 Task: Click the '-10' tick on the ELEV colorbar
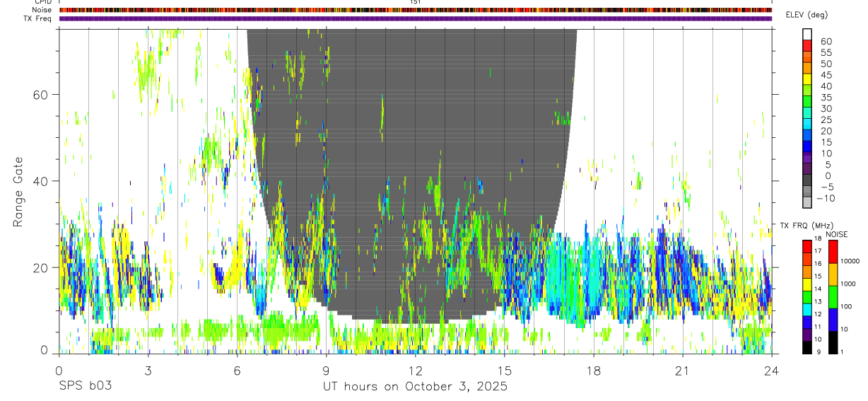(826, 199)
